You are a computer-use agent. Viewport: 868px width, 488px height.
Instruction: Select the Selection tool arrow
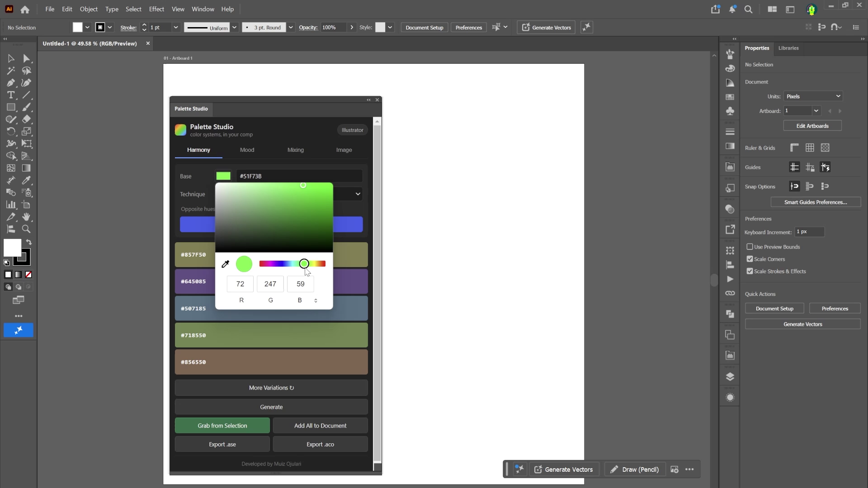[11, 58]
